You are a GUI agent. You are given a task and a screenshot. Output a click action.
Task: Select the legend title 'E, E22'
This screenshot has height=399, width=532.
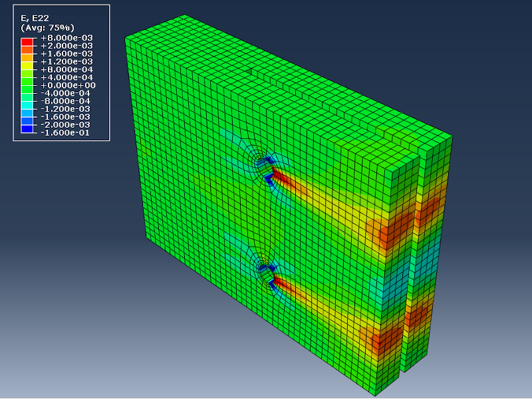[35, 18]
